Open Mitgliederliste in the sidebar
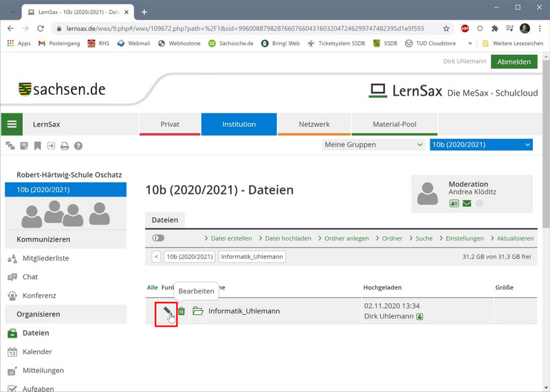This screenshot has width=550, height=392. click(x=45, y=259)
